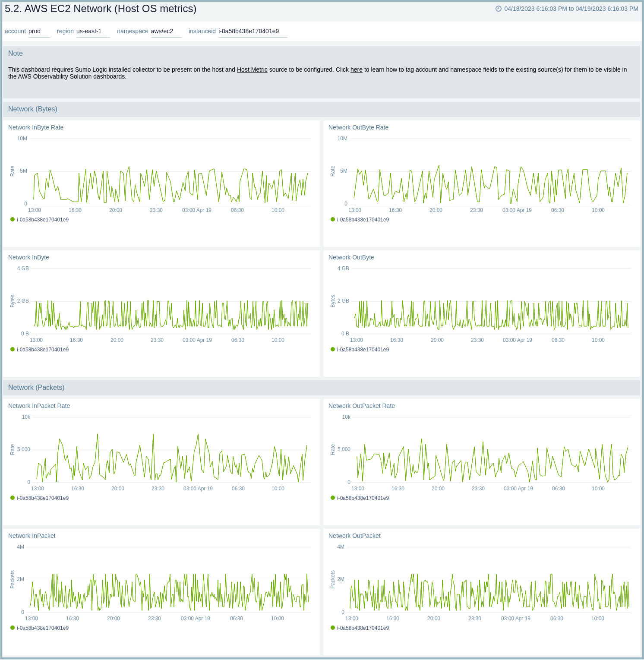Click the green legend dot under Network InByte
The image size is (644, 660).
click(12, 349)
